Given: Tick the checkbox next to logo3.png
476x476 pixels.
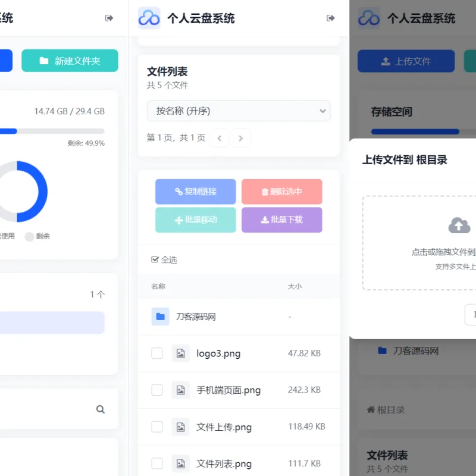Looking at the screenshot, I should [x=157, y=353].
